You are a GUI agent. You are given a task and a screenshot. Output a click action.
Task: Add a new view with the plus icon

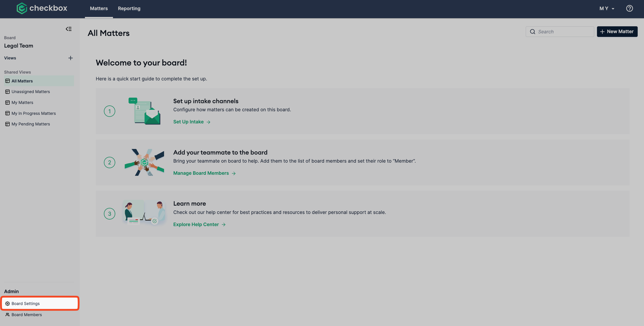click(71, 58)
